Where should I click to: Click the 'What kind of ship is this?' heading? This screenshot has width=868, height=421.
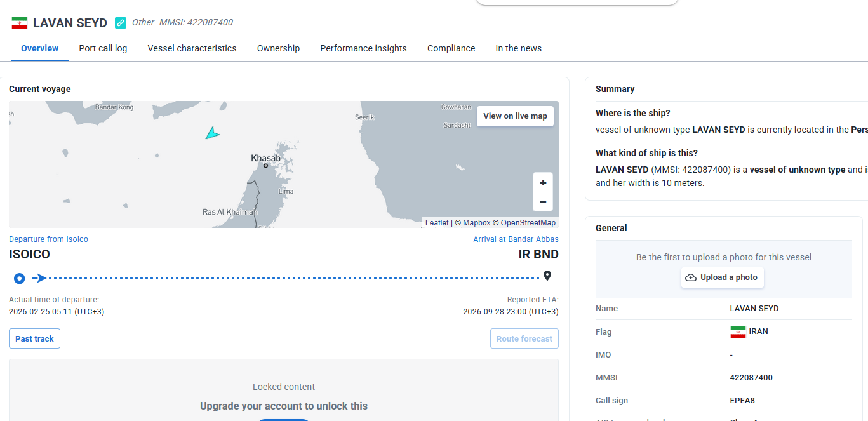[646, 153]
